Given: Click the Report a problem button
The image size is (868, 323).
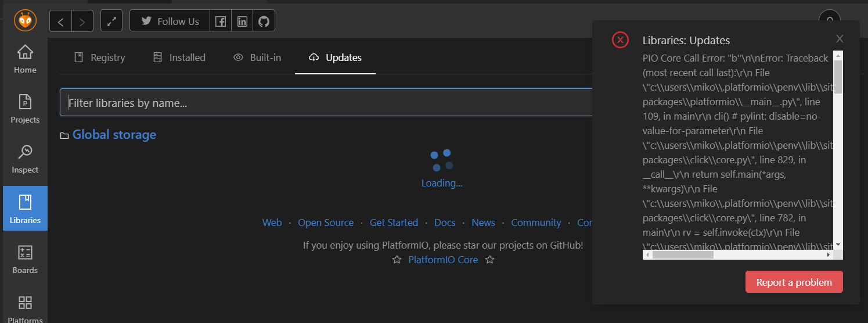Looking at the screenshot, I should click(794, 282).
